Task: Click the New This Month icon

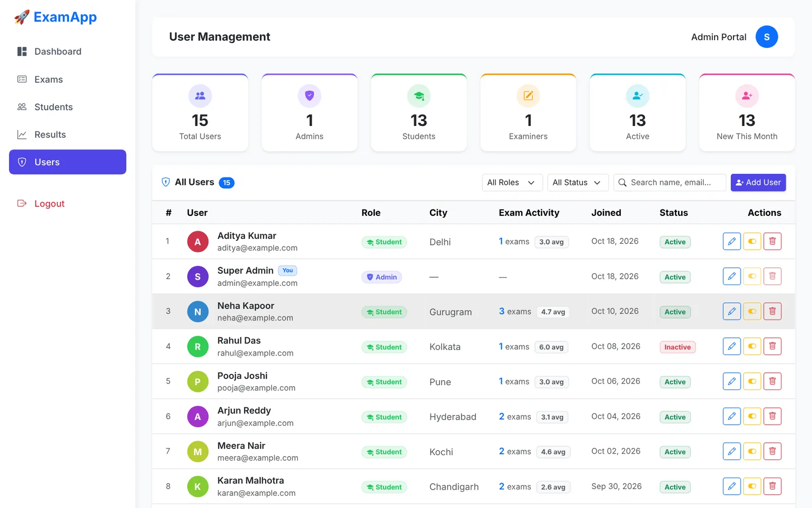Action: (747, 96)
